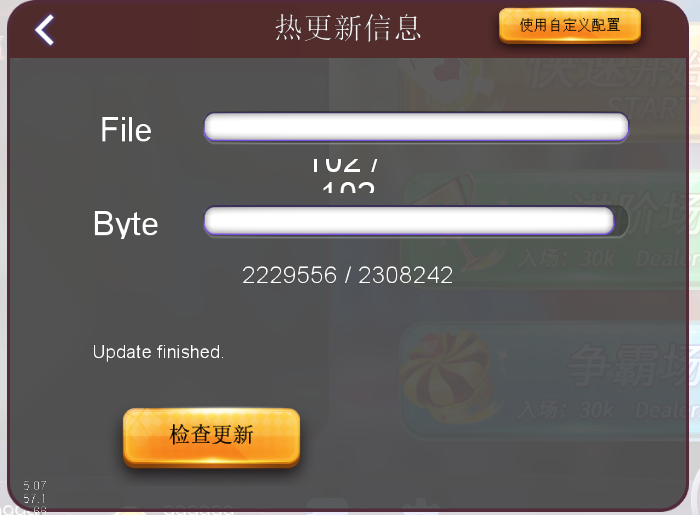
Task: Click the white back arrow icon
Action: 45,29
